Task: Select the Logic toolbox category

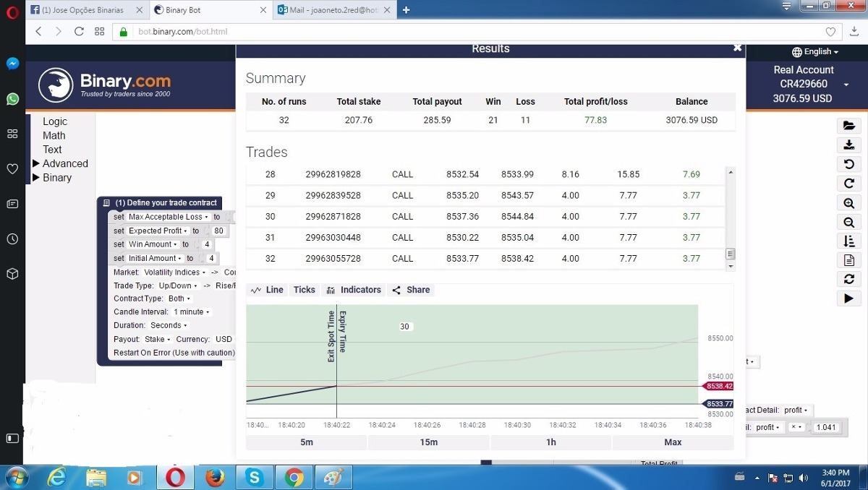Action: click(55, 121)
